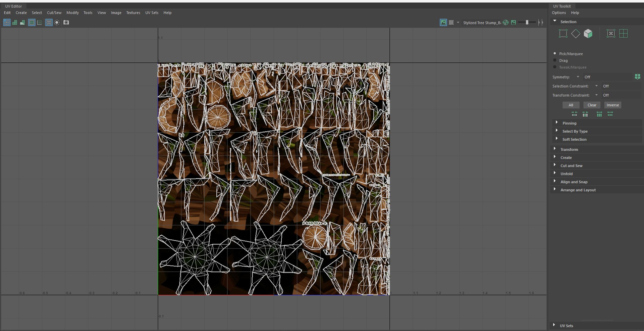Image resolution: width=644 pixels, height=331 pixels.
Task: Choose the Tweak/Marquee radio option
Action: coord(555,67)
